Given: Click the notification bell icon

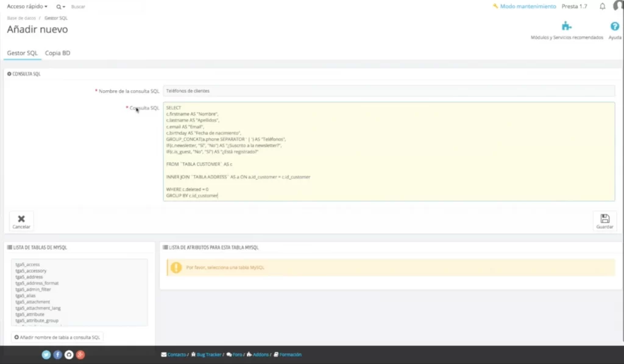Looking at the screenshot, I should [602, 5].
